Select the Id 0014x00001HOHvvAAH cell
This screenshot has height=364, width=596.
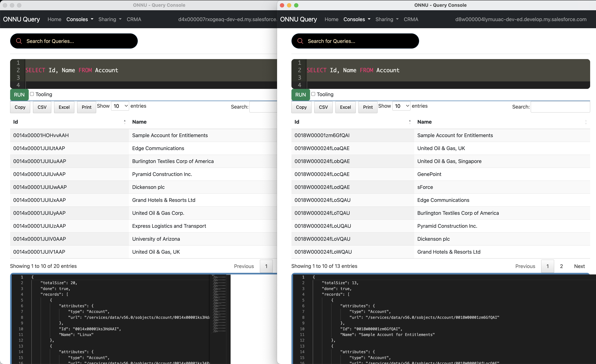pyautogui.click(x=69, y=135)
